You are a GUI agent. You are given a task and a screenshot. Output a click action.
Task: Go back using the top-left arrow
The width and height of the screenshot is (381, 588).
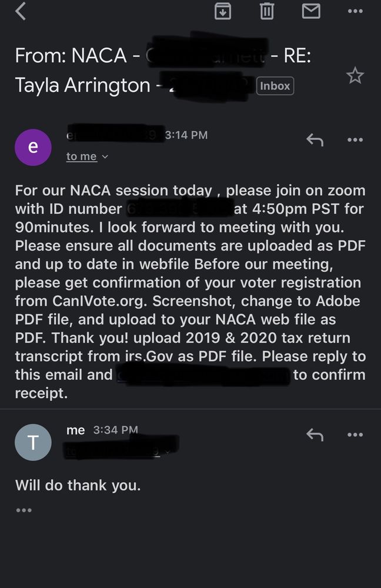pos(21,11)
